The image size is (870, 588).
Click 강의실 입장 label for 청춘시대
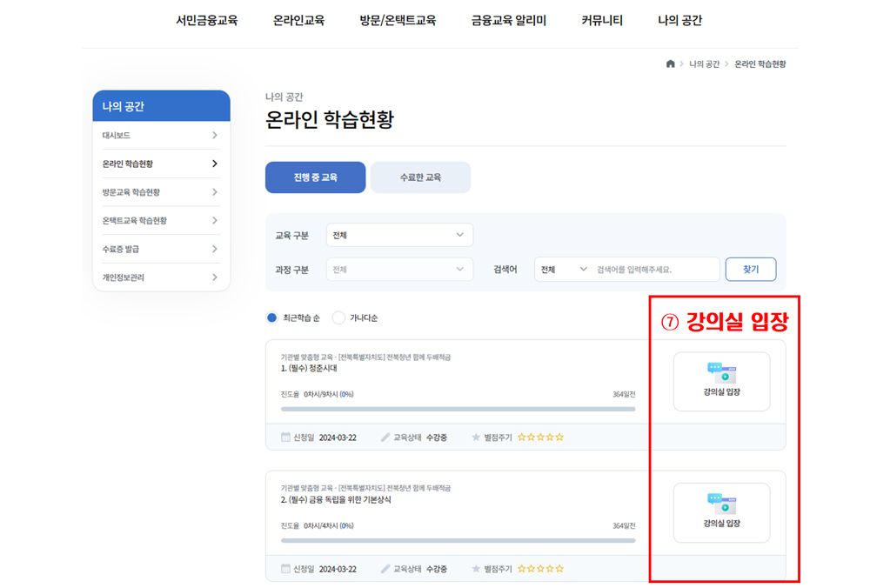pos(721,391)
